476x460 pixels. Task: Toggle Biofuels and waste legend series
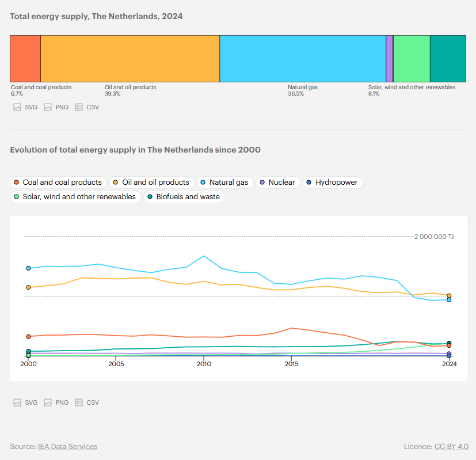click(184, 197)
